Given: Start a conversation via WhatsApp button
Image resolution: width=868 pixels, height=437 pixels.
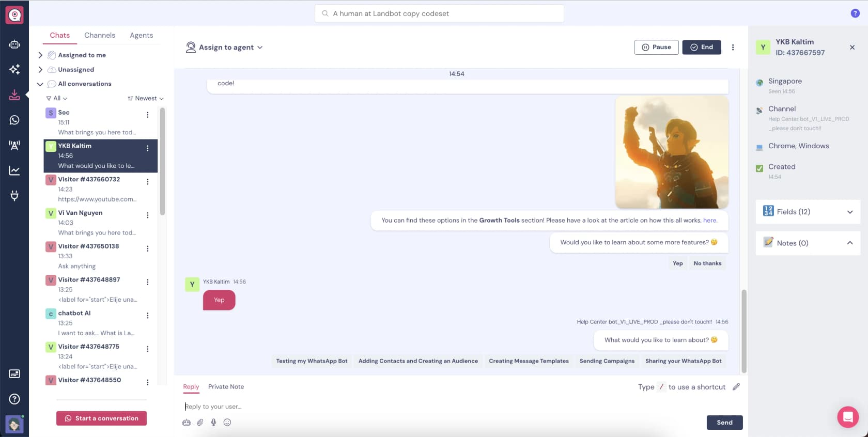Looking at the screenshot, I should 101,418.
